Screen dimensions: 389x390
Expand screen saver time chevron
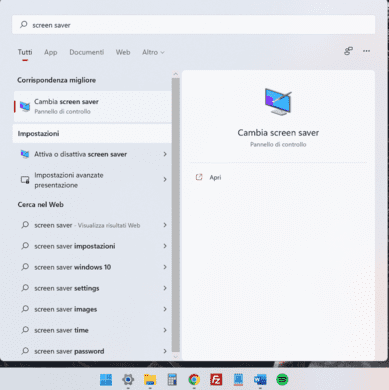click(165, 330)
